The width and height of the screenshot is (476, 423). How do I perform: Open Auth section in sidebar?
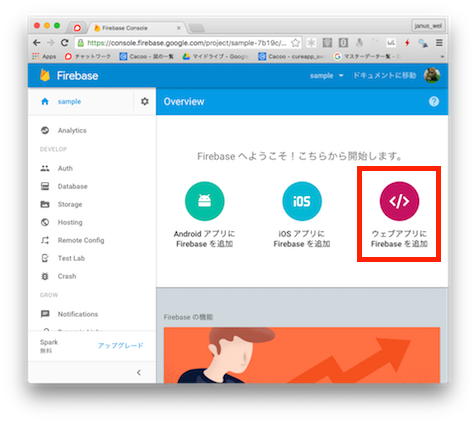(x=65, y=168)
